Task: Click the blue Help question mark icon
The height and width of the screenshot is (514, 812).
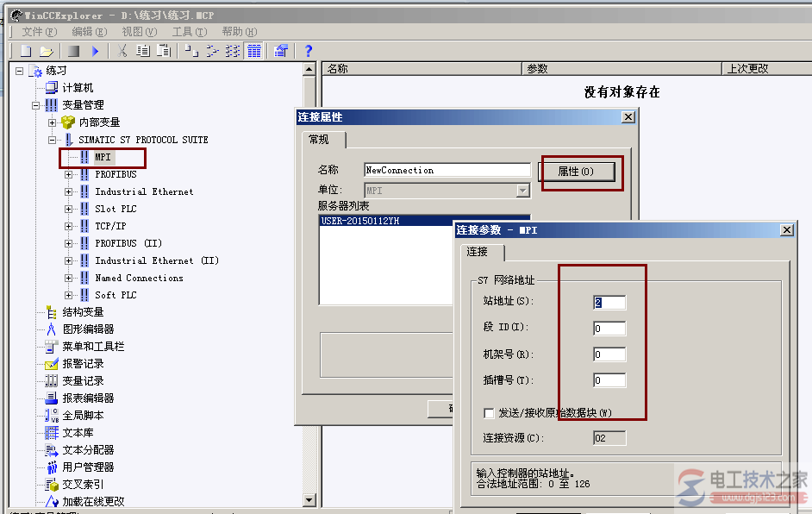Action: pos(309,51)
